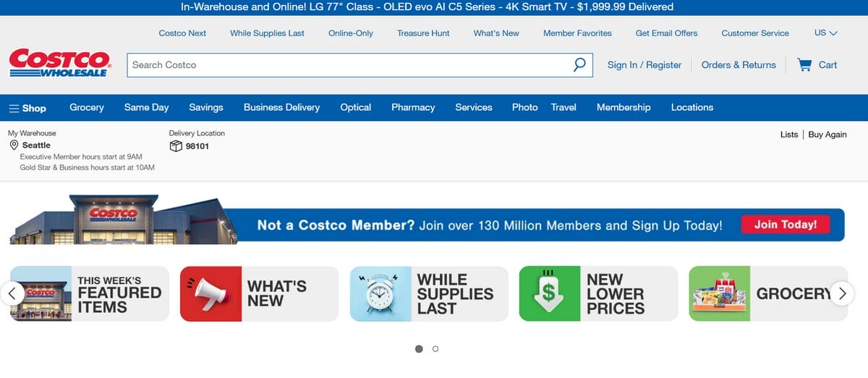
Task: Open the Photo menu item
Action: click(525, 107)
